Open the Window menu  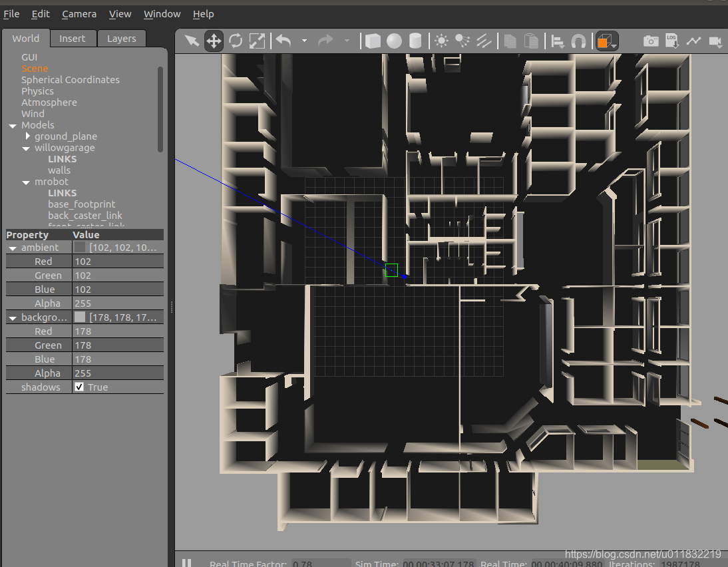click(x=162, y=14)
